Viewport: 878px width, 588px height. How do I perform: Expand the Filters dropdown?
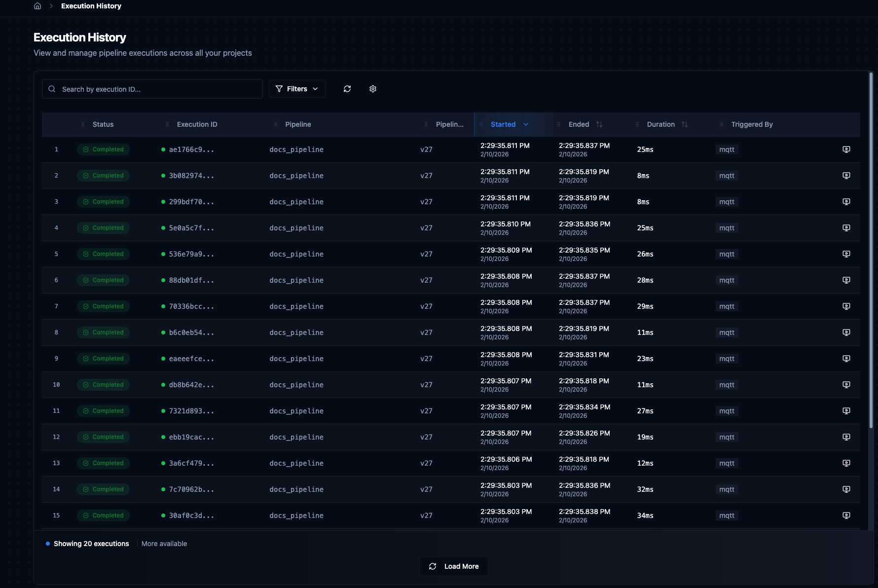point(297,89)
